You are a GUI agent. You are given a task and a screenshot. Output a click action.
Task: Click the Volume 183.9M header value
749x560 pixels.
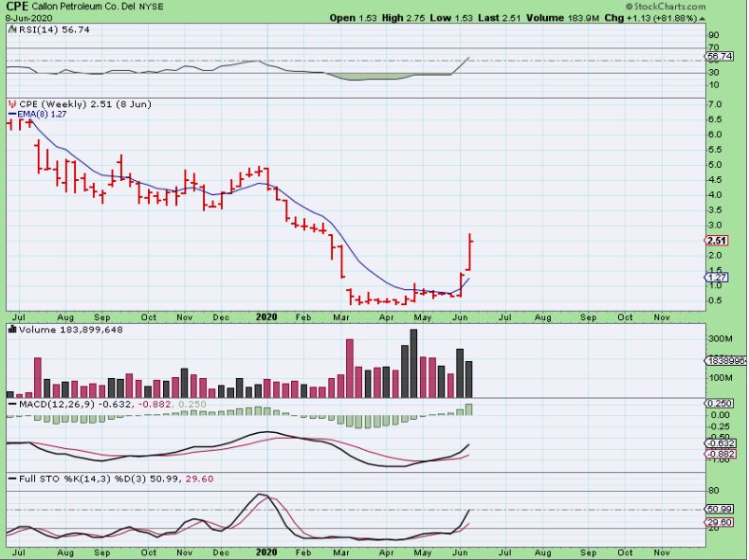tap(563, 18)
